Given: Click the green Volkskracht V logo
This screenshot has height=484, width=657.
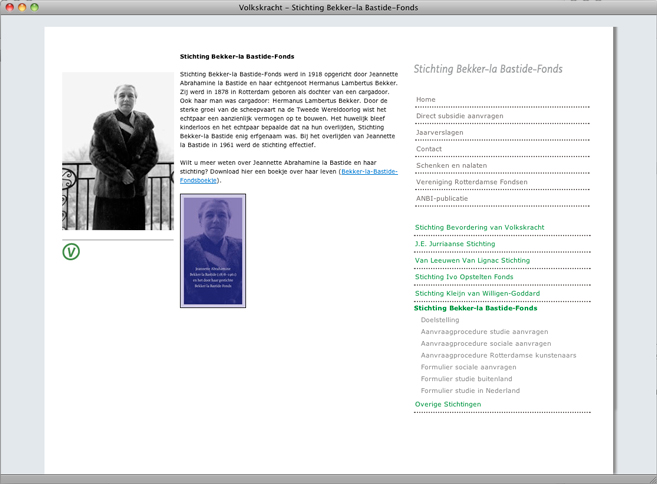Looking at the screenshot, I should click(x=71, y=252).
